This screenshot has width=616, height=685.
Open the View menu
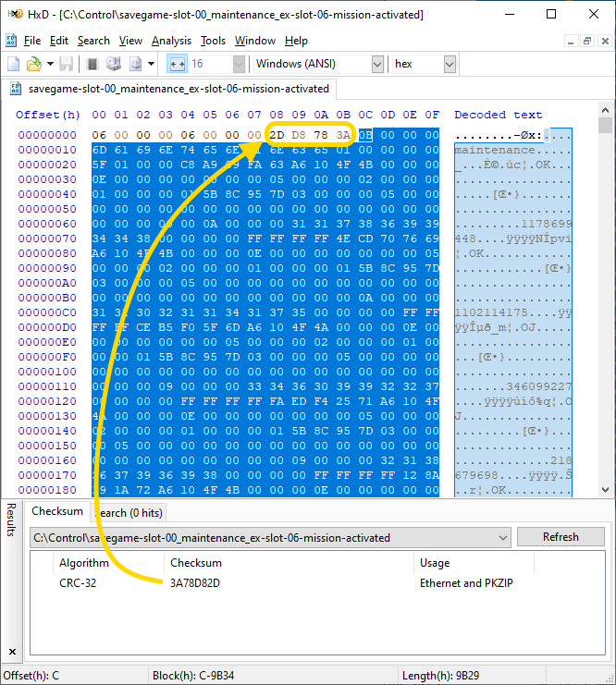point(130,41)
